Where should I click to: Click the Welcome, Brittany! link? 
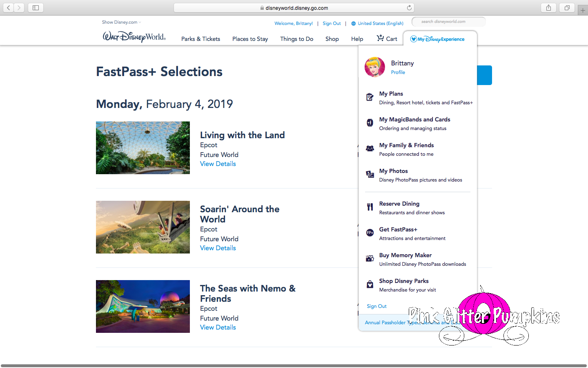294,23
